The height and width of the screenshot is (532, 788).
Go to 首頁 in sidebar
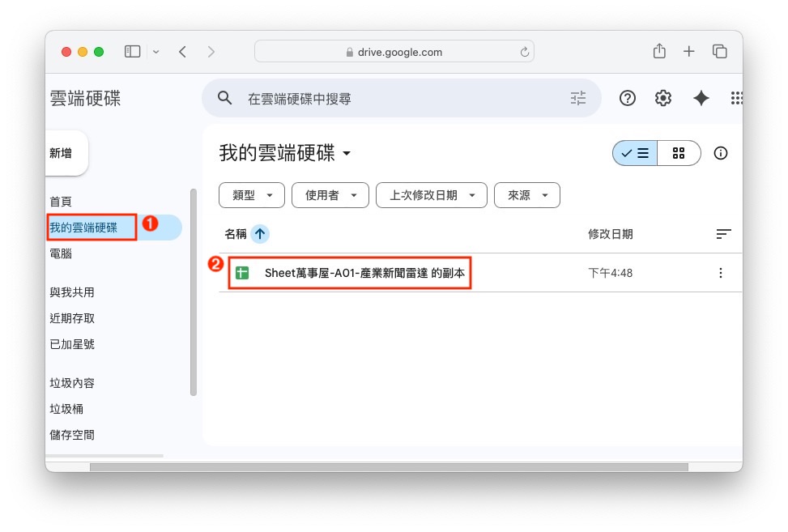61,202
